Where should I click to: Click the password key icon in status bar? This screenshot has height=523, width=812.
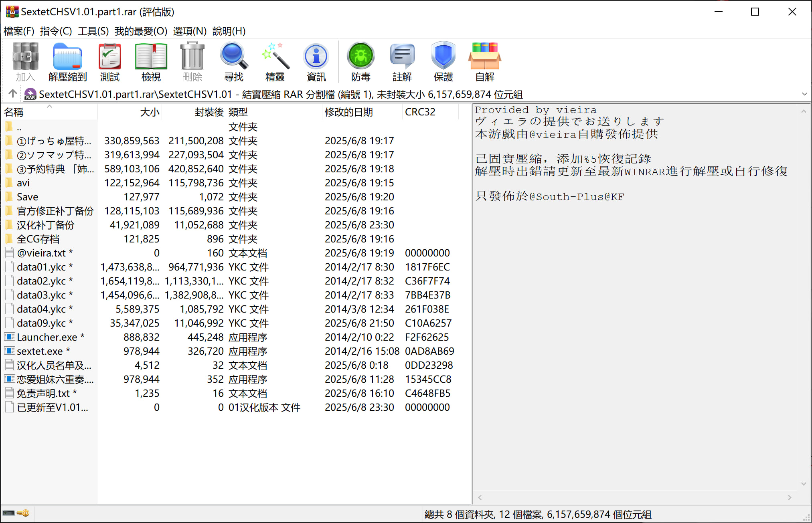click(x=23, y=513)
